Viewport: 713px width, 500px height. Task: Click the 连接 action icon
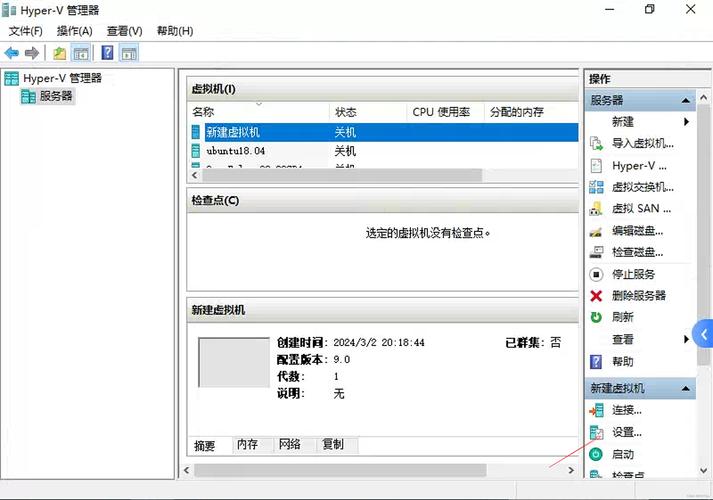click(x=596, y=410)
